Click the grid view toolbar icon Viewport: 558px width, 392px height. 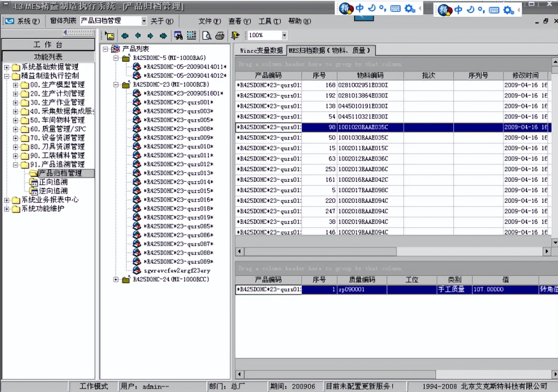pos(191,36)
